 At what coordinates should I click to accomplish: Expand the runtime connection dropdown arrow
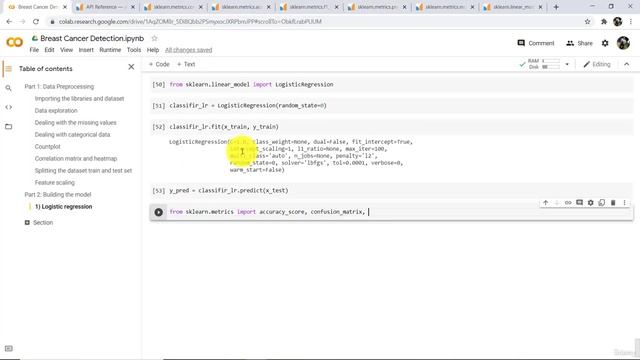coord(567,64)
